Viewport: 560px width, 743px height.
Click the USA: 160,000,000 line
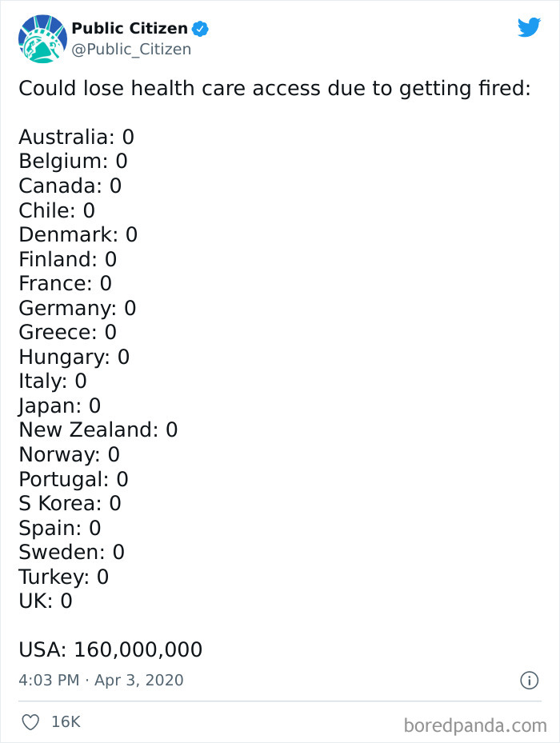click(x=110, y=649)
